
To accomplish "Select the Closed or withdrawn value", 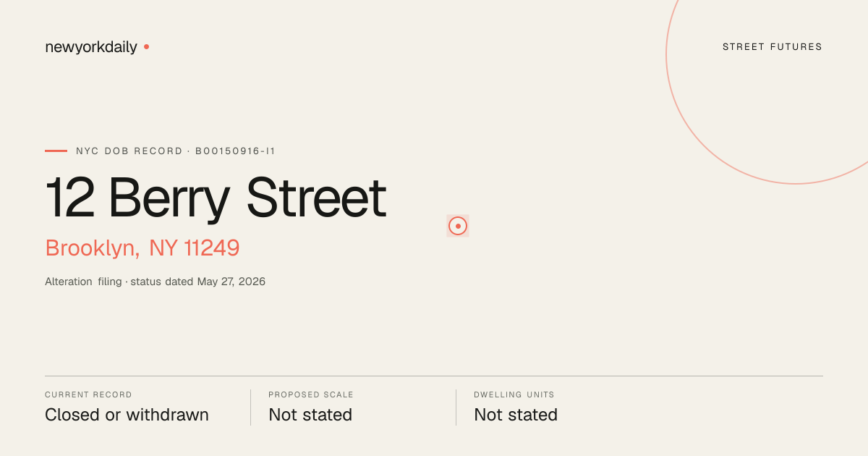I will (127, 415).
